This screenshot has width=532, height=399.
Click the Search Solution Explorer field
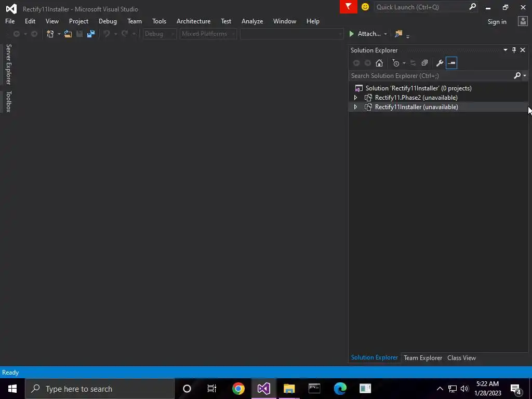[x=431, y=76]
